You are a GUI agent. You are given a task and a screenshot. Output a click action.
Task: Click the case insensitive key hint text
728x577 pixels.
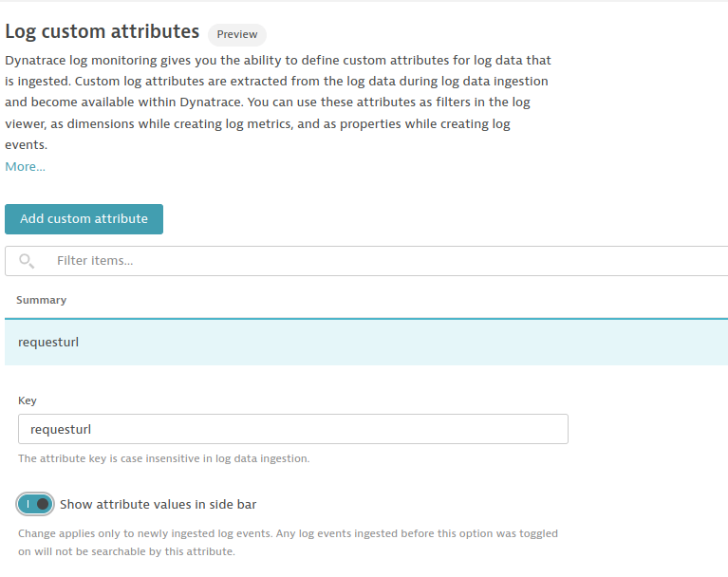pos(163,459)
